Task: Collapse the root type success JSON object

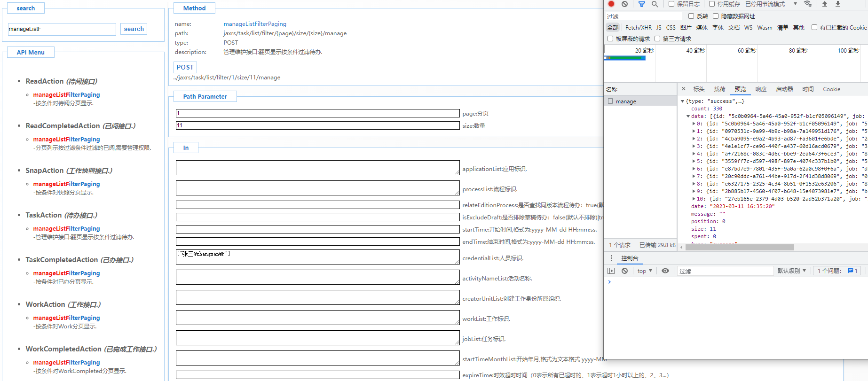Action: point(683,101)
